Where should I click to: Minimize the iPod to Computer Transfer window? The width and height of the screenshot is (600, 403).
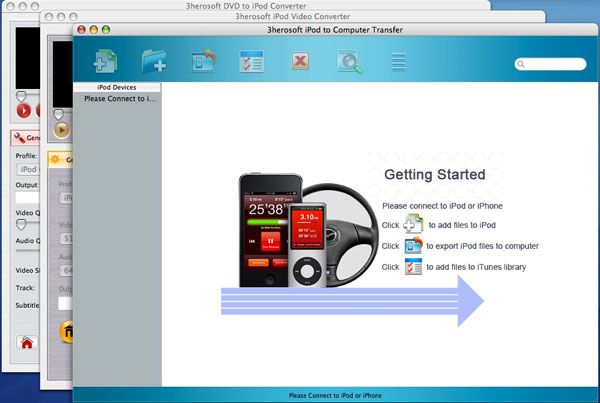pos(94,29)
